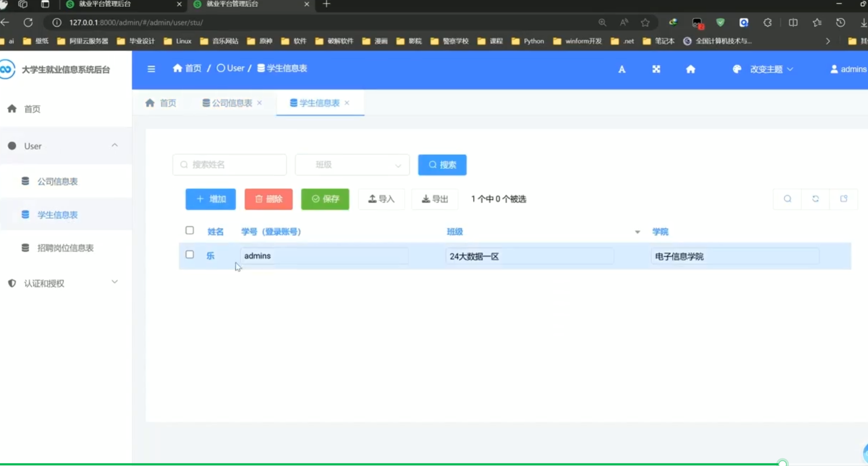Click the home icon in blue header
Image resolution: width=868 pixels, height=466 pixels.
pos(690,69)
